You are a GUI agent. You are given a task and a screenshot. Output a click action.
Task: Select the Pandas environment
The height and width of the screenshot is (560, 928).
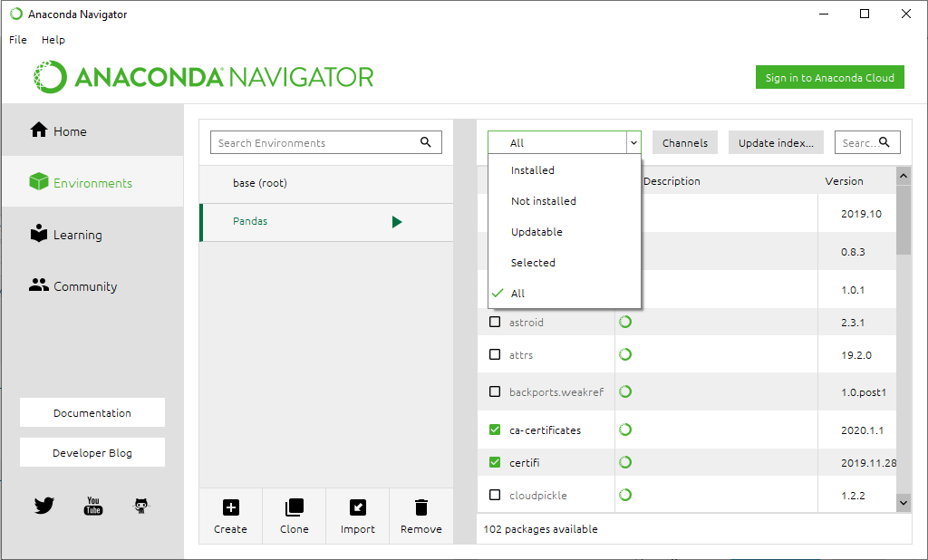tap(326, 221)
